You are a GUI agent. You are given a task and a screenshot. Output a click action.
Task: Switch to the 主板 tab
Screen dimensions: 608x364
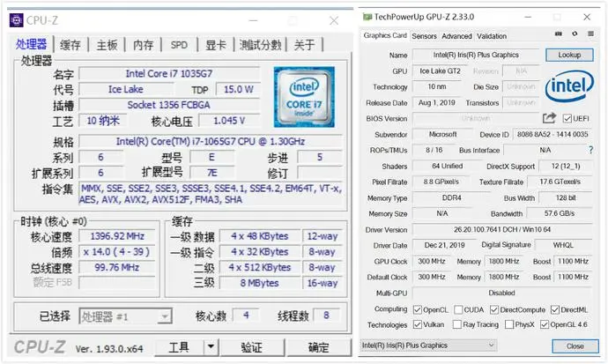point(107,45)
